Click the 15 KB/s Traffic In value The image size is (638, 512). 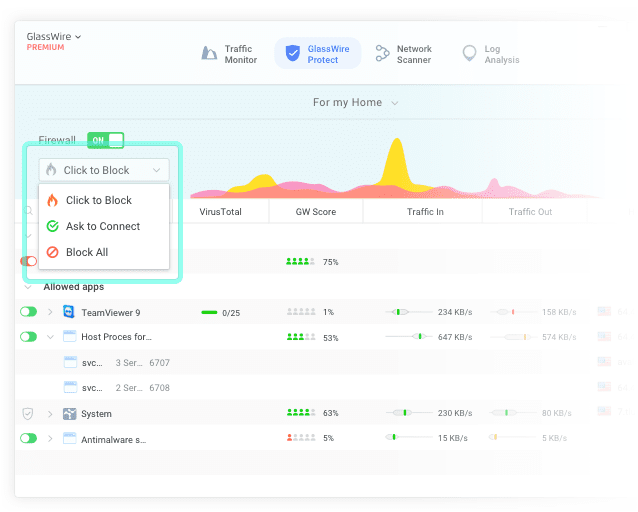(452, 438)
